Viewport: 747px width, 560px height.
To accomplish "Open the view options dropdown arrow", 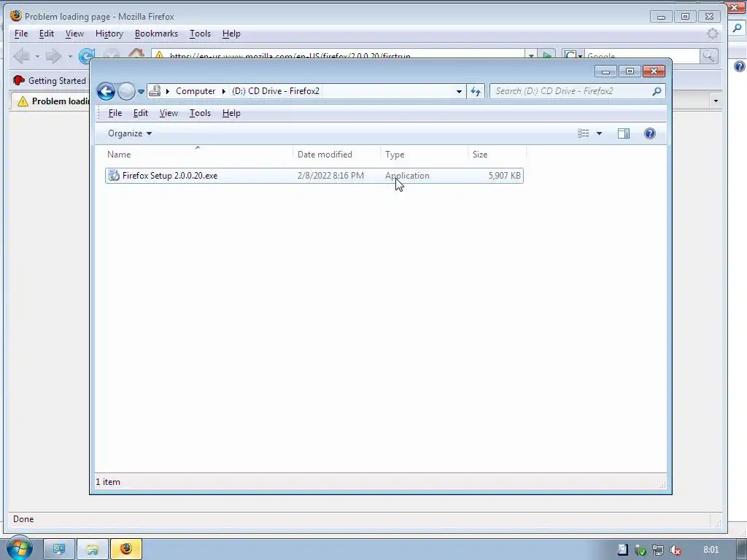I will point(600,133).
